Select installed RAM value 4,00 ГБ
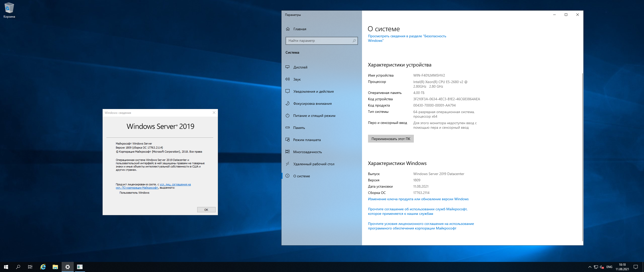The width and height of the screenshot is (644, 272). click(419, 93)
